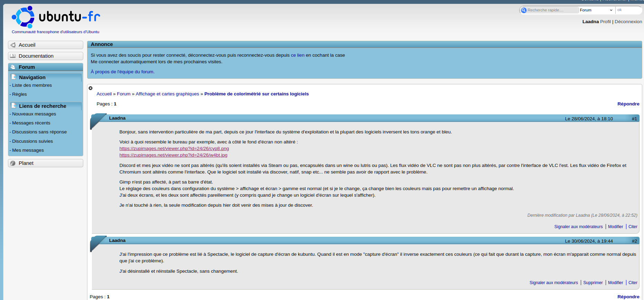Open the Planet sidebar menu
Image resolution: width=644 pixels, height=300 pixels.
pyautogui.click(x=46, y=163)
